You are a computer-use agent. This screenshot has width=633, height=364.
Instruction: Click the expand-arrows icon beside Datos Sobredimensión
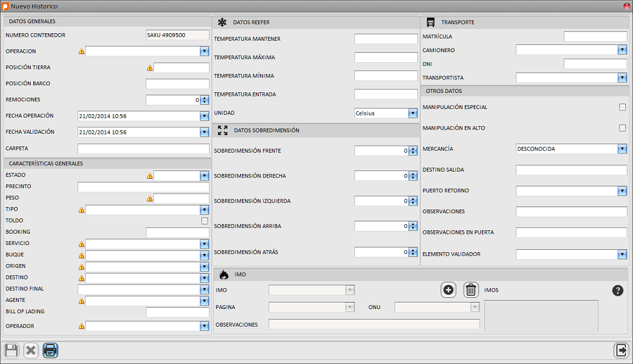[x=223, y=130]
